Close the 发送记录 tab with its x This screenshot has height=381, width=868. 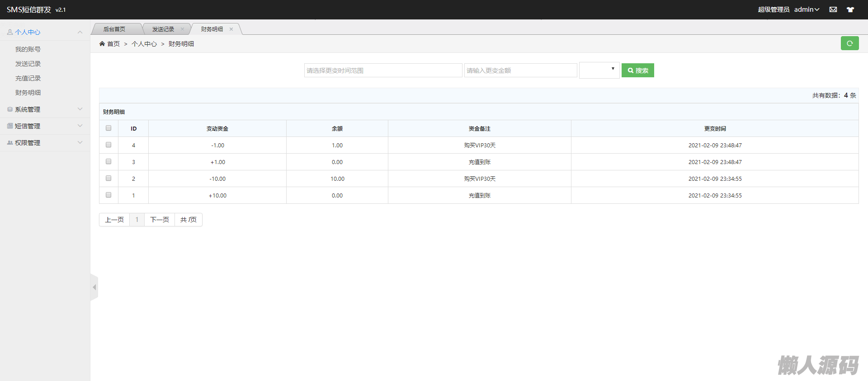182,29
